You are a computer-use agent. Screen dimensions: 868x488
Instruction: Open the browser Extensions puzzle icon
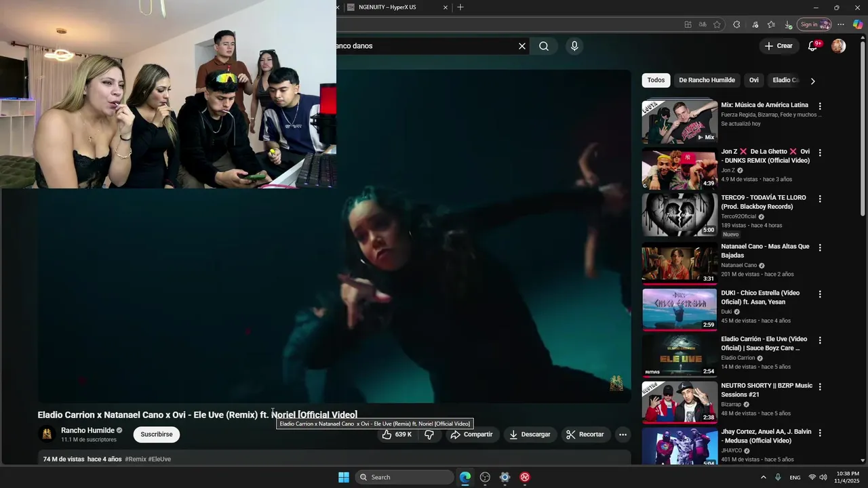pos(736,24)
